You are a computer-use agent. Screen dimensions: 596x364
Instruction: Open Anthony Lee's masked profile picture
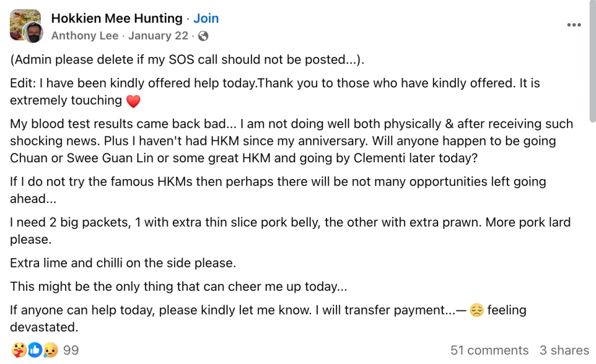[x=33, y=33]
